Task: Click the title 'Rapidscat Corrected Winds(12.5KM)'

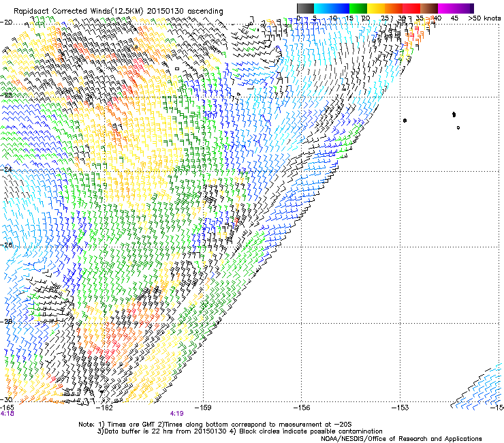Action: click(x=78, y=12)
